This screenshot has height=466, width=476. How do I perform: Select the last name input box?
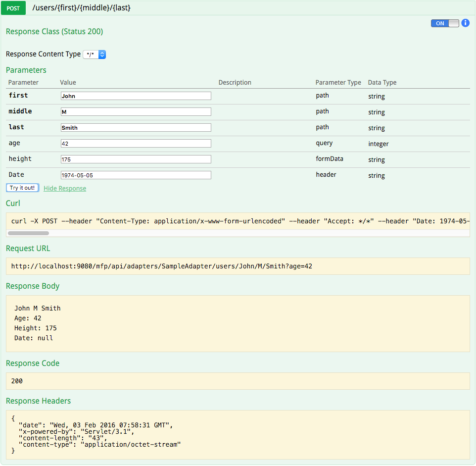pyautogui.click(x=136, y=128)
